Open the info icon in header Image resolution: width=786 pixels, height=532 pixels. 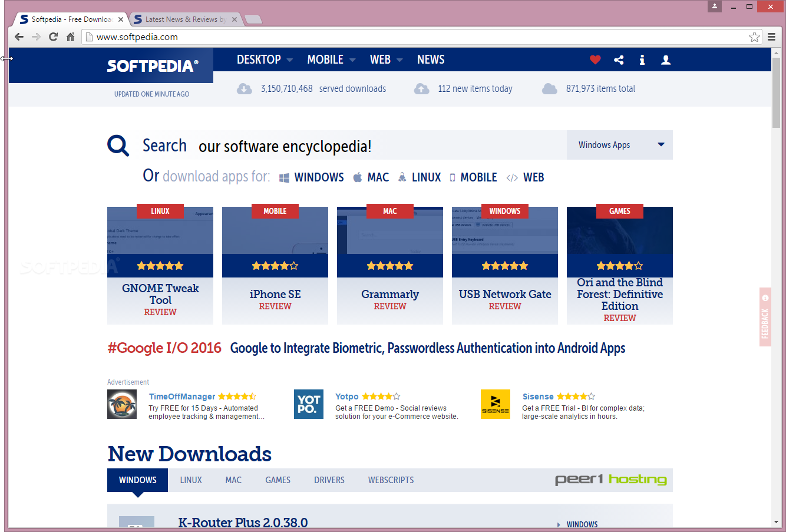pos(642,60)
